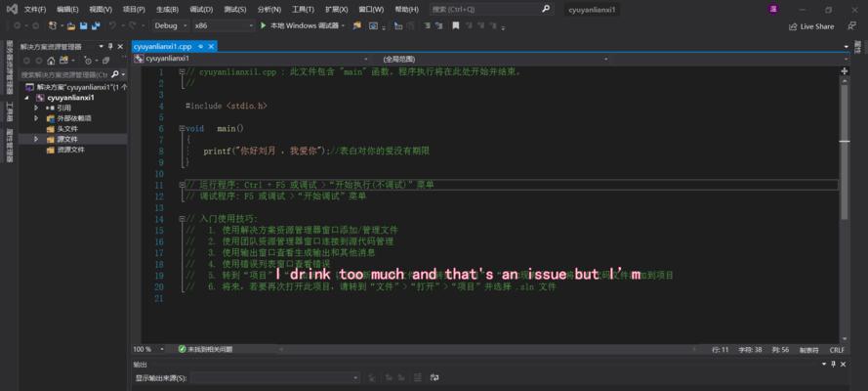Open the 测试(S) menu
This screenshot has height=391, width=868.
pos(234,10)
